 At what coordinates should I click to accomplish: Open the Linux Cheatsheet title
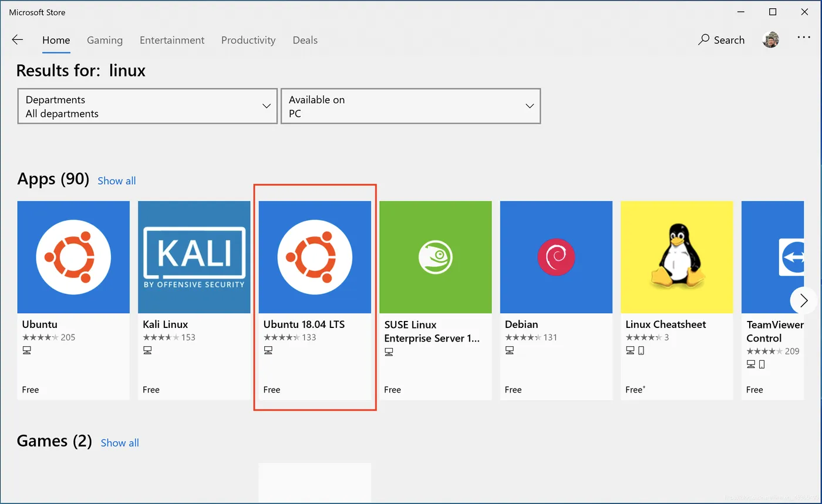click(666, 324)
